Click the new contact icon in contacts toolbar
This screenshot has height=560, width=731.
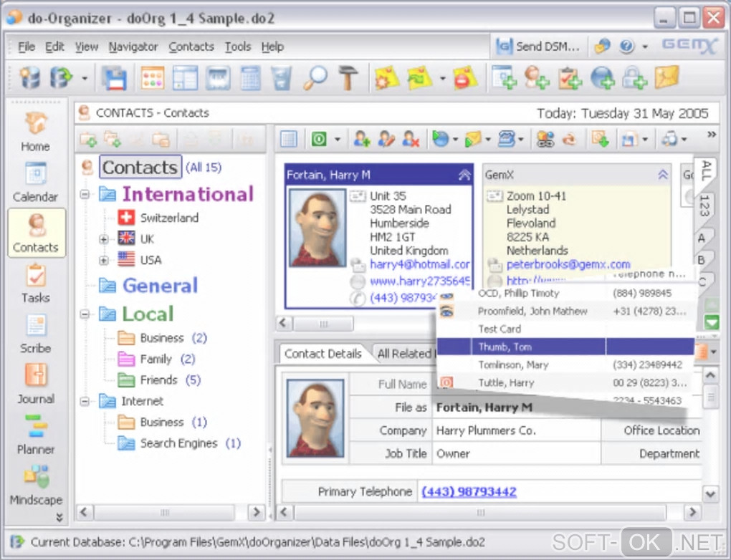[362, 139]
